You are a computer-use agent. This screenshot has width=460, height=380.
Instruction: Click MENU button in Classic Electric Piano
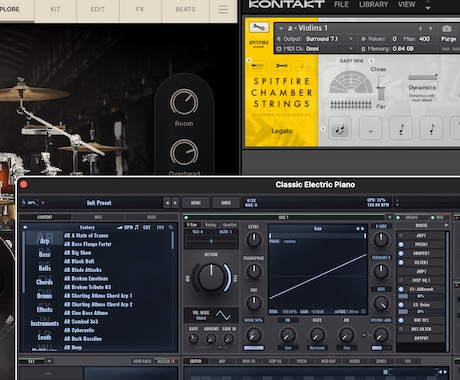pyautogui.click(x=196, y=202)
